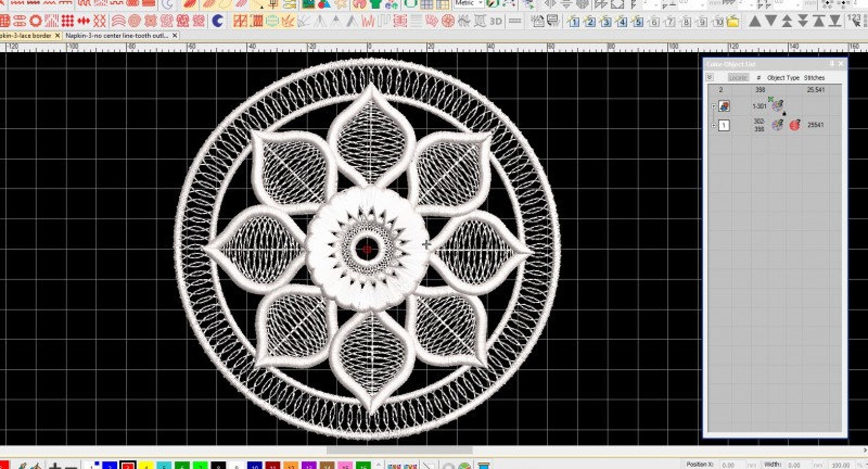Select the green oval stitch icon
Viewport: 868px width, 469px height.
(272, 21)
